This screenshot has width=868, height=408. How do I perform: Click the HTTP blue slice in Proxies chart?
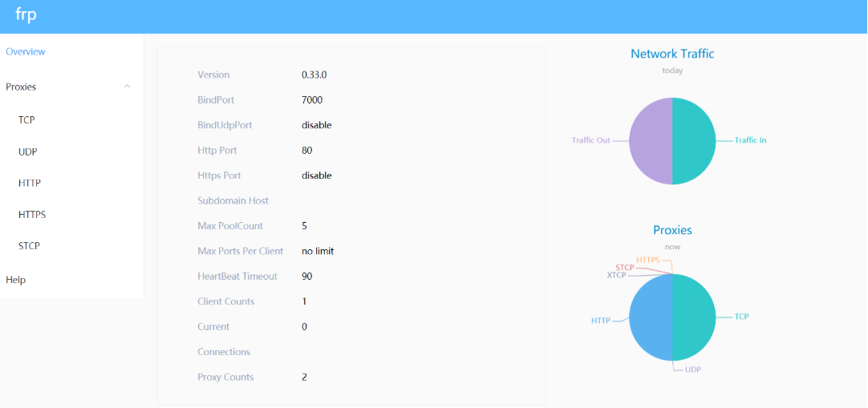pos(651,317)
